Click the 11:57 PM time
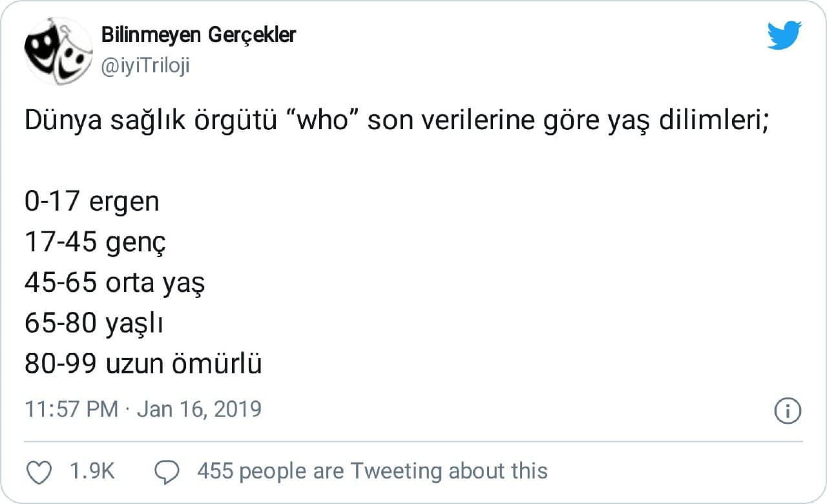The width and height of the screenshot is (827, 504). pos(71,410)
